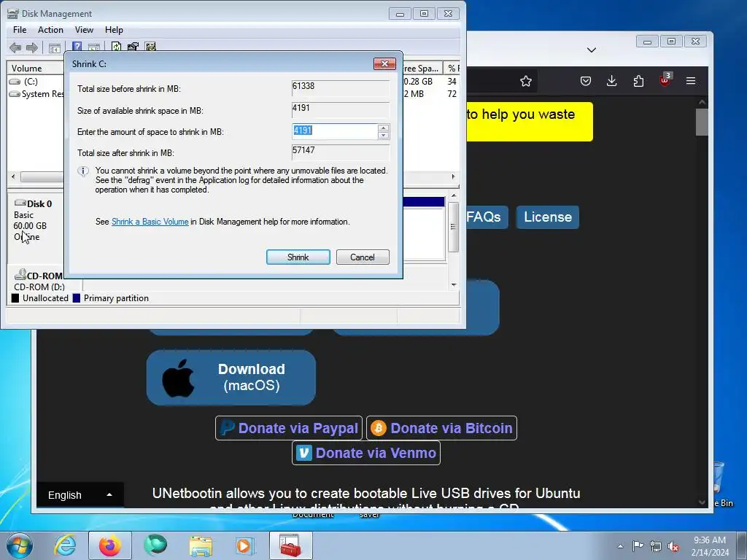The image size is (747, 560).
Task: Click the Donate via Venmo link
Action: (366, 453)
